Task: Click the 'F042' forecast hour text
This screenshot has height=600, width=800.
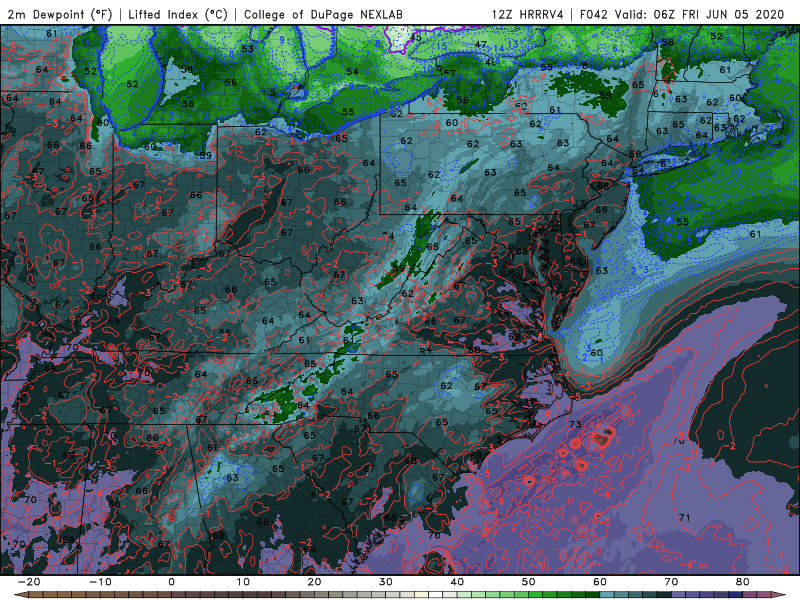Action: click(x=593, y=14)
